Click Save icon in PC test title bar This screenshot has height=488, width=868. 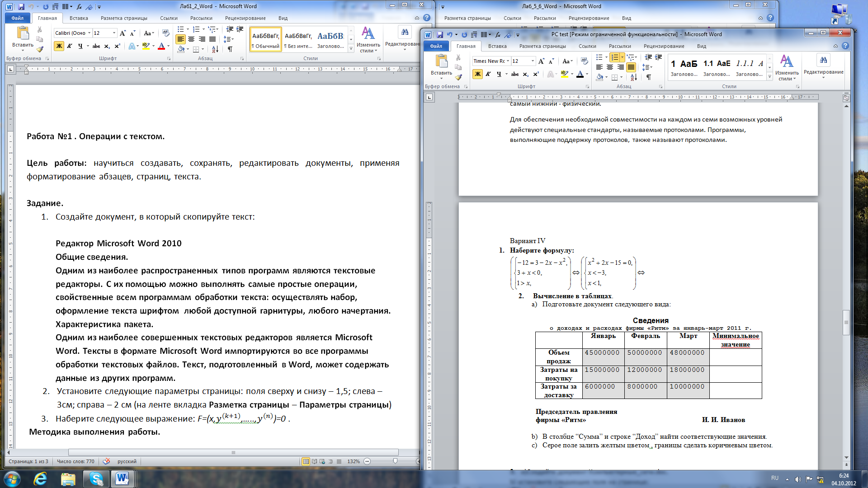(439, 34)
